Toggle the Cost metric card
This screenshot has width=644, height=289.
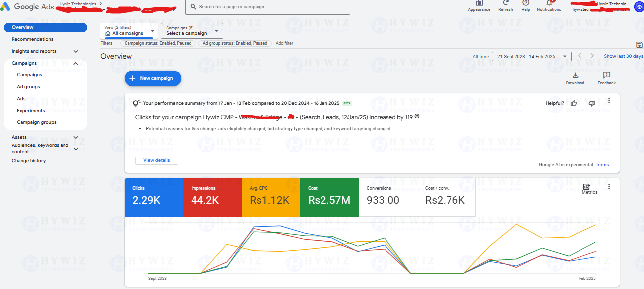coord(329,197)
